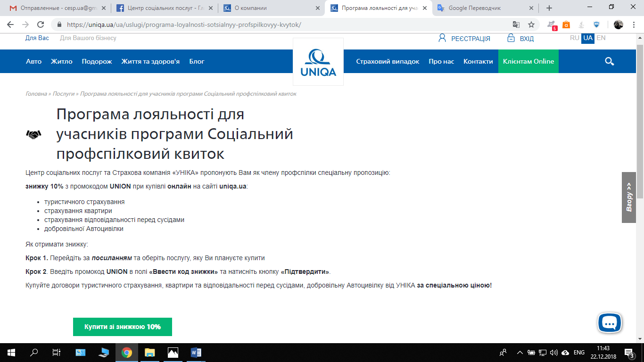Open the online chat bubble widget

tap(610, 323)
